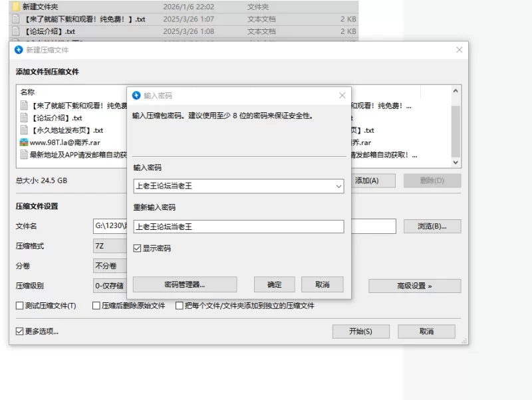The width and height of the screenshot is (532, 400).
Task: Click the 2025/3/26 1:08 date cell in Explorer
Action: click(189, 31)
